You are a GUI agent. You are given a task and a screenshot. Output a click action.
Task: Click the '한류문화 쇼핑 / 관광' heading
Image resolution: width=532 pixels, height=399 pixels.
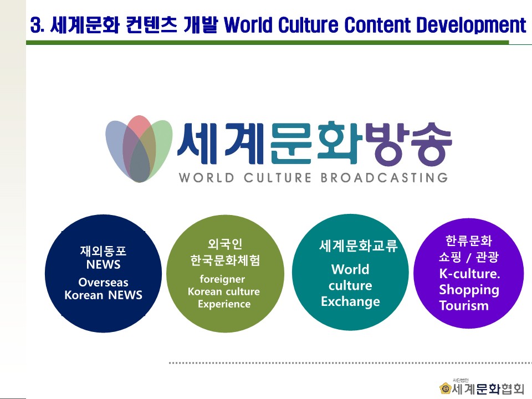click(x=469, y=249)
